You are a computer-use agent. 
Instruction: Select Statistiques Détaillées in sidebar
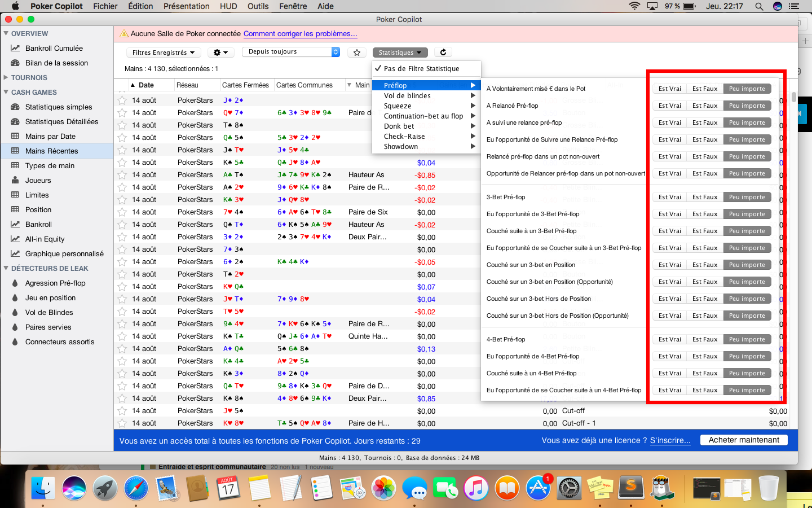61,122
